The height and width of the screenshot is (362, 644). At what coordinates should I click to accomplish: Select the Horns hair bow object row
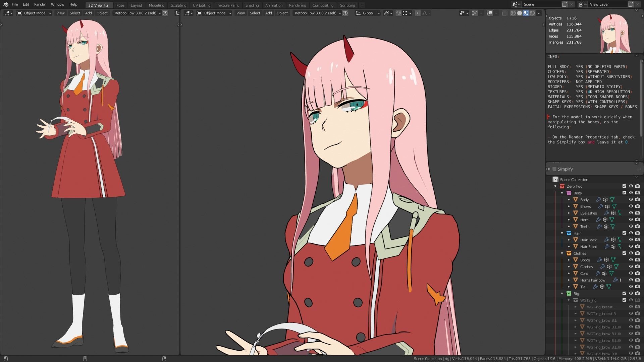593,280
